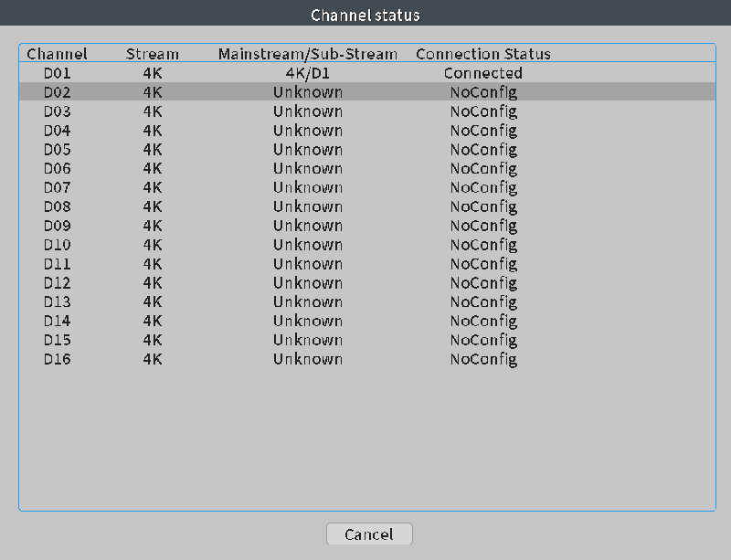Click the Cancel button
The image size is (731, 560).
tap(369, 534)
